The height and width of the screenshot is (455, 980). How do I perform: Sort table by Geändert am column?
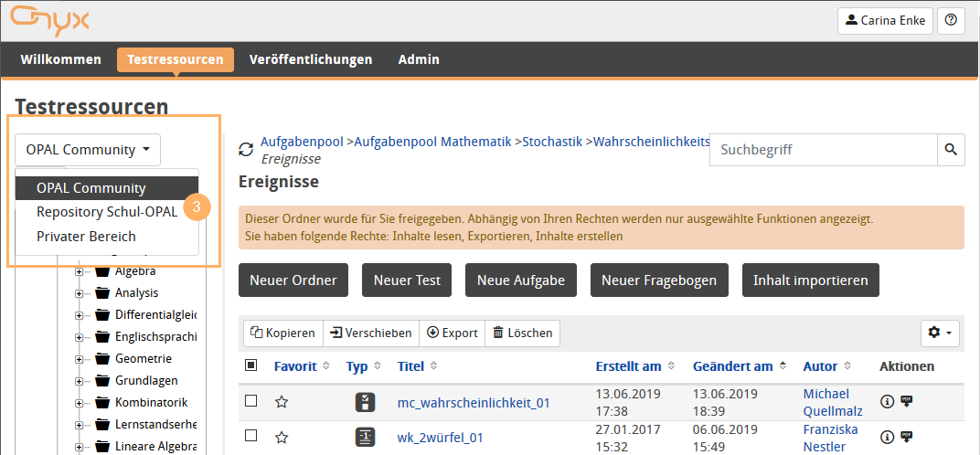click(740, 366)
